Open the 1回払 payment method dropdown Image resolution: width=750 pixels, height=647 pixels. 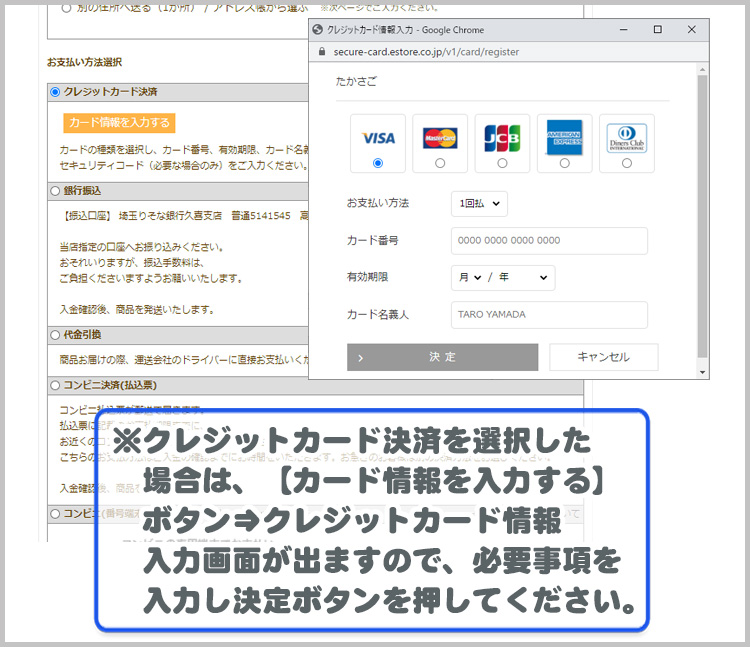pyautogui.click(x=479, y=204)
